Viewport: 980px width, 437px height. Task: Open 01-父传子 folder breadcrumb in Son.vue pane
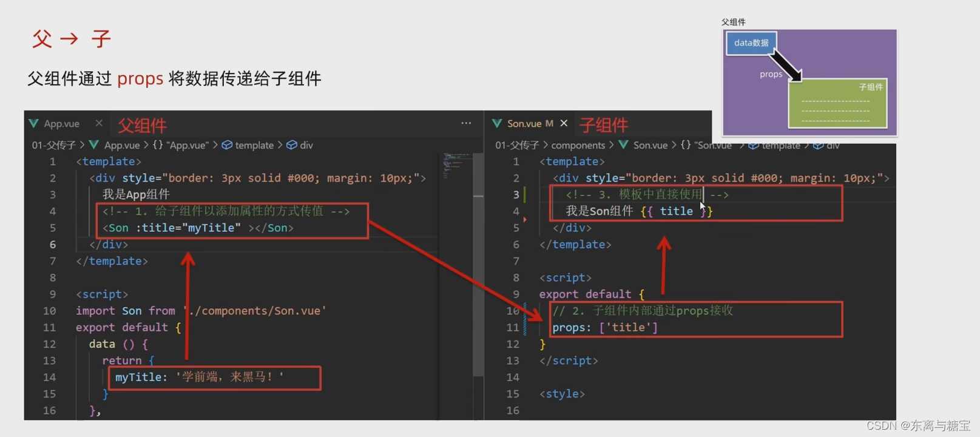click(517, 145)
